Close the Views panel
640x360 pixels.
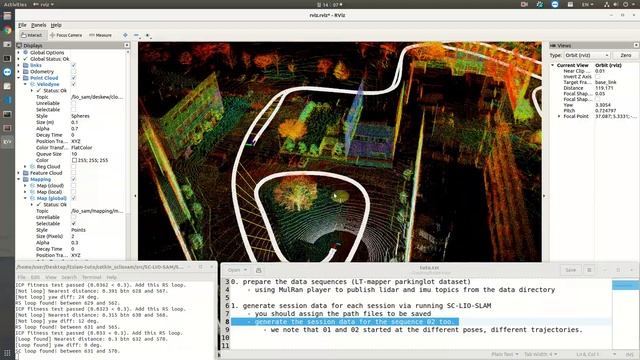pos(636,45)
